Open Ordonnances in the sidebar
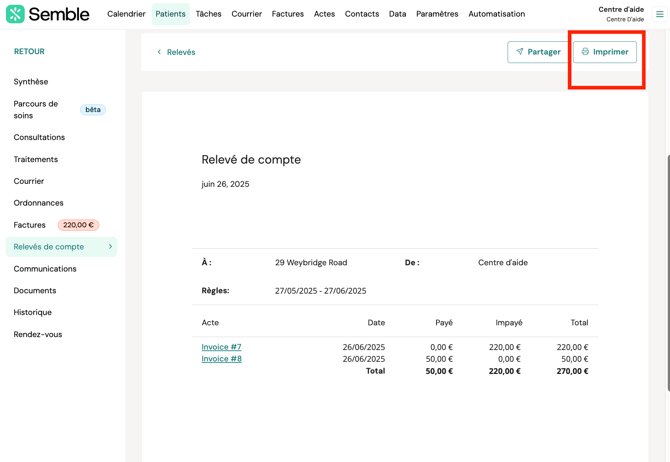The width and height of the screenshot is (670, 462). [38, 203]
